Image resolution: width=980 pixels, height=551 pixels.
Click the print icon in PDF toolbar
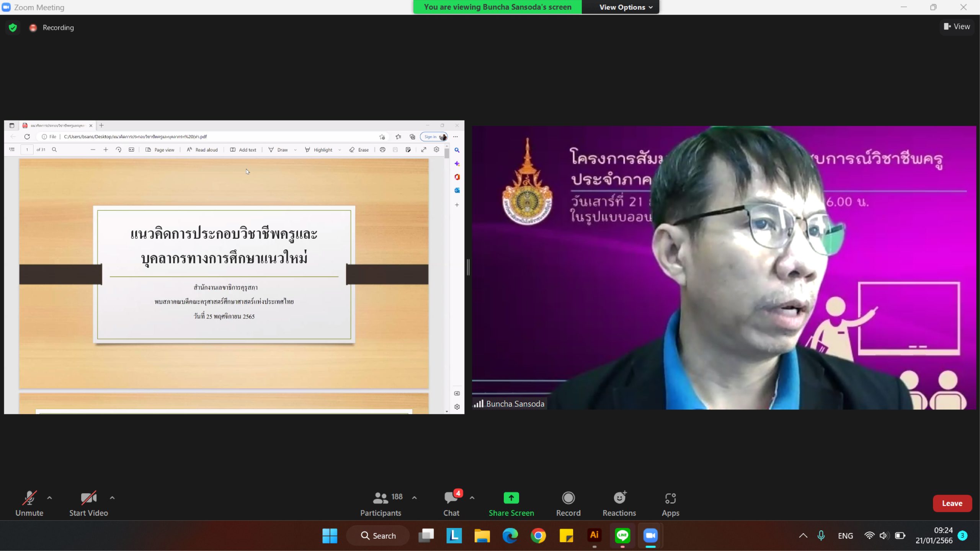pyautogui.click(x=382, y=150)
